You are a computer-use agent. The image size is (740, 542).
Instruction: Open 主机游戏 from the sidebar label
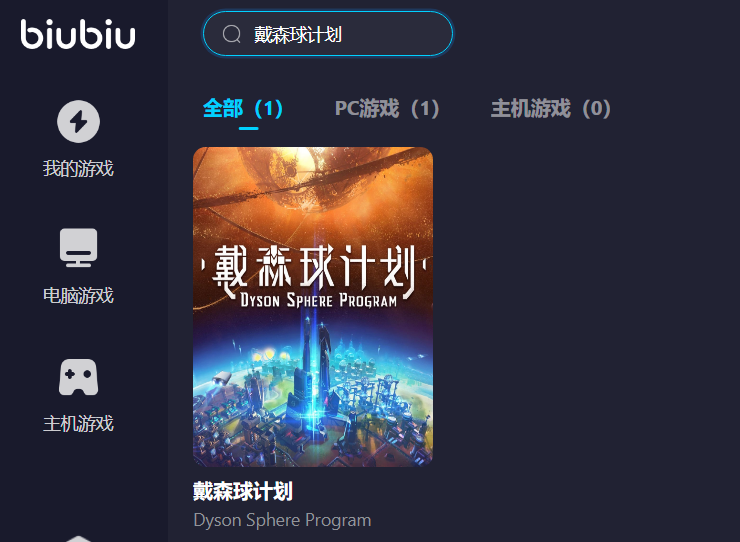(78, 423)
